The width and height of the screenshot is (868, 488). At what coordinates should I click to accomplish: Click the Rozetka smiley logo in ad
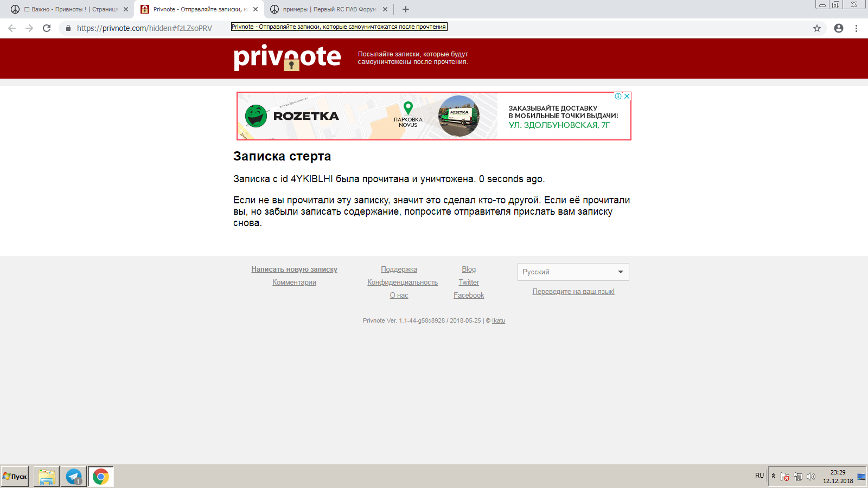tap(256, 116)
